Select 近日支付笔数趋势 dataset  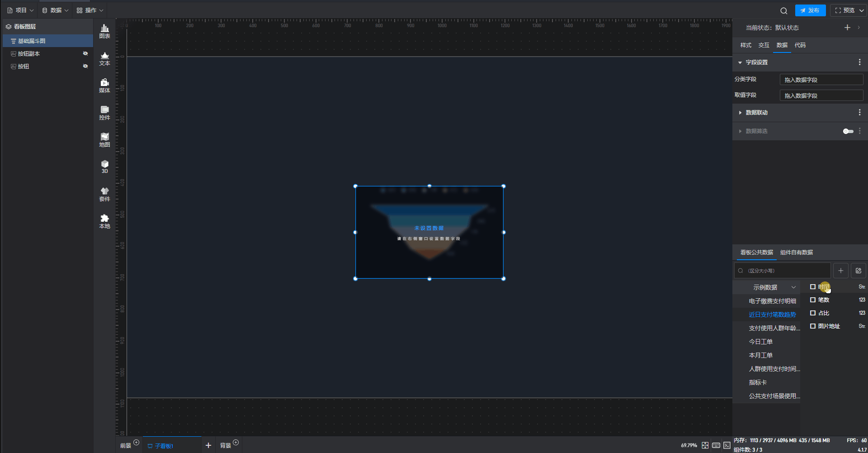pyautogui.click(x=772, y=315)
